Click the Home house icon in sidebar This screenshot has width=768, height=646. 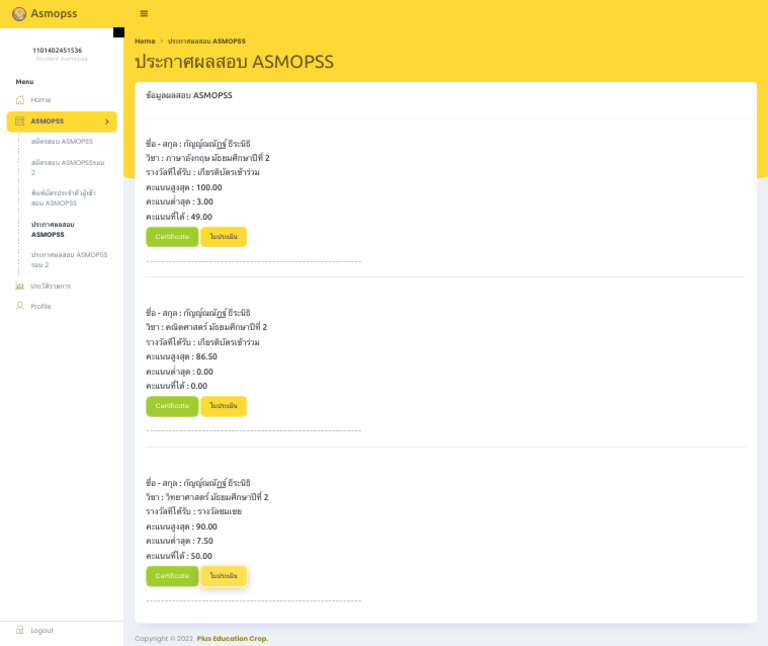[x=20, y=100]
